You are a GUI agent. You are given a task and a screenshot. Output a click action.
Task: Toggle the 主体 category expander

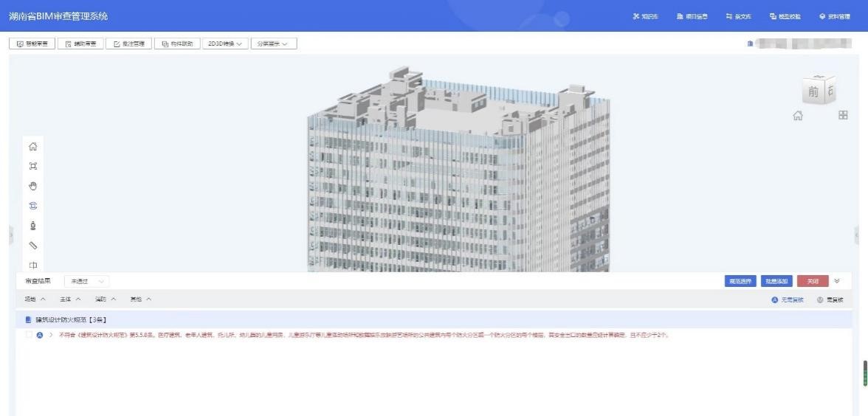(x=70, y=299)
